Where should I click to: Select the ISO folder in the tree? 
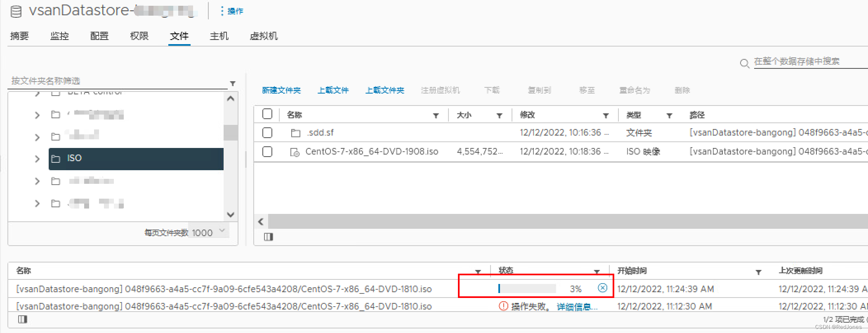(x=136, y=159)
